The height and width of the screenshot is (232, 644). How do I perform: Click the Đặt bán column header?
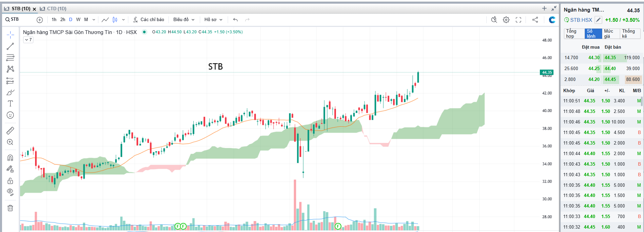coord(613,47)
